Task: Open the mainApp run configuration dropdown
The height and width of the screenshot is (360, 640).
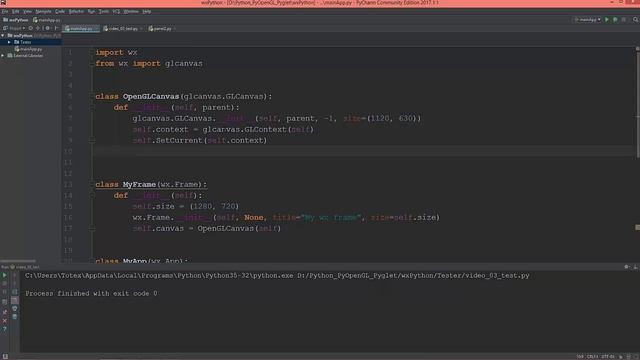Action: tap(588, 20)
